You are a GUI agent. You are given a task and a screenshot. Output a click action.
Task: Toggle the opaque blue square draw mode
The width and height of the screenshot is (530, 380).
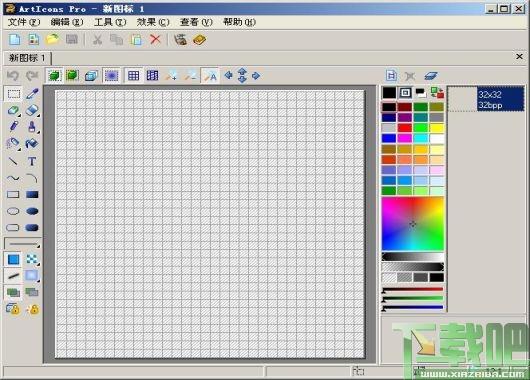[14, 259]
